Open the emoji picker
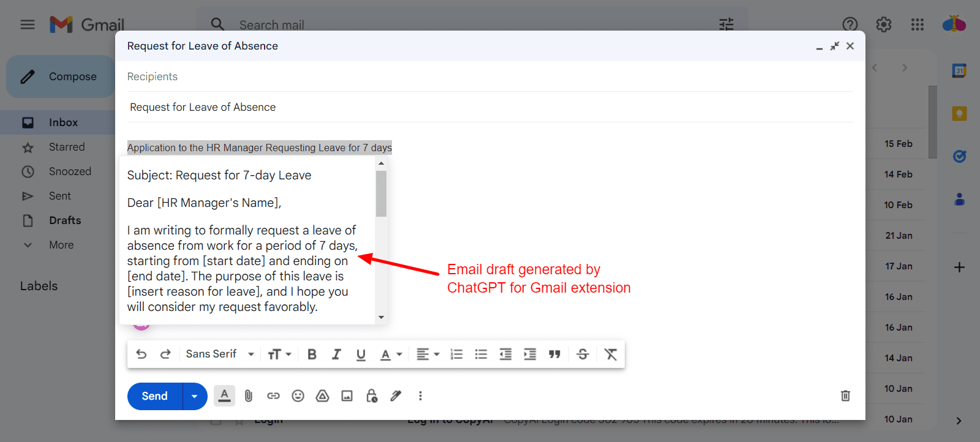 298,396
